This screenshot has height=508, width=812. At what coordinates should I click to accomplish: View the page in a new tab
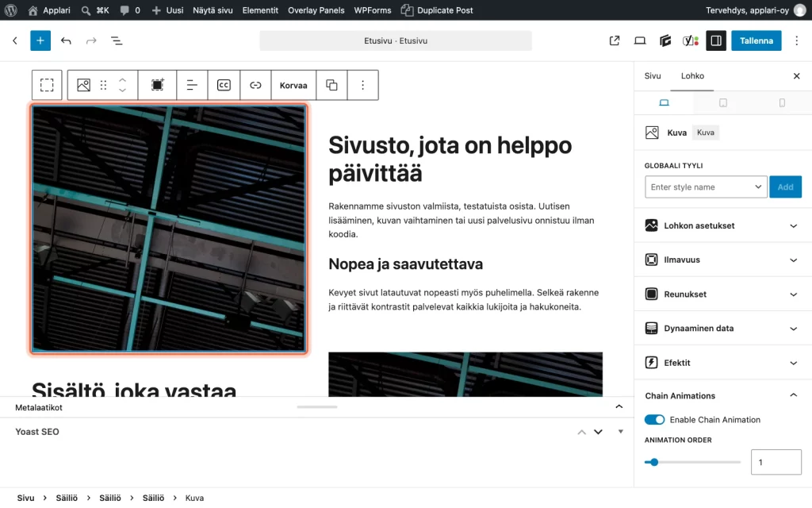615,40
